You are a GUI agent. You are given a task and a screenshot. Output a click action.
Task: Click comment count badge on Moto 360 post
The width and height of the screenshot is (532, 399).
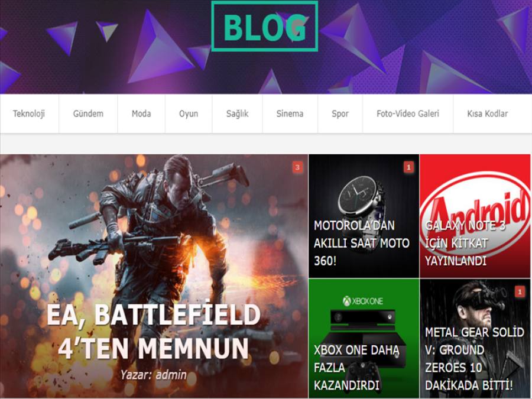(408, 167)
